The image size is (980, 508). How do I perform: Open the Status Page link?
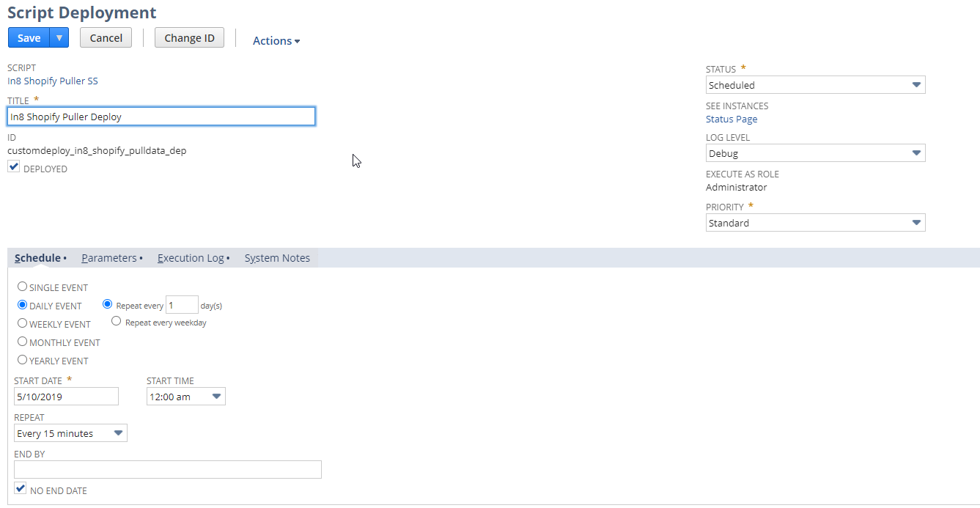[x=731, y=119]
